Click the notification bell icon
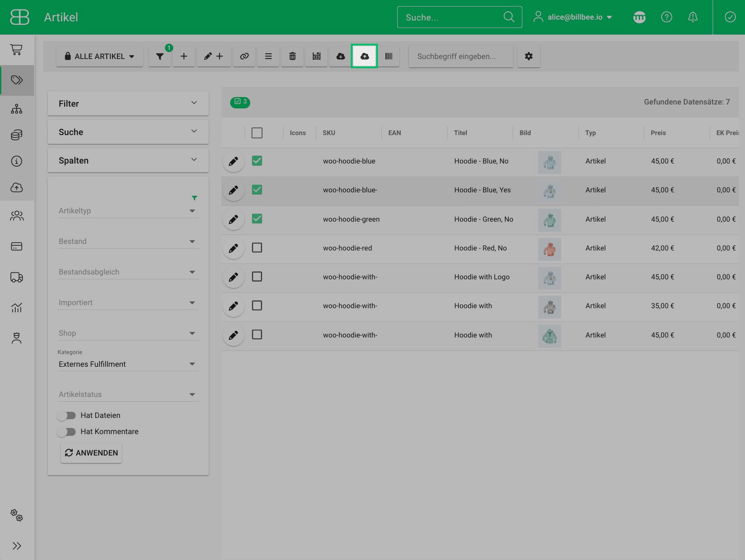 (693, 17)
